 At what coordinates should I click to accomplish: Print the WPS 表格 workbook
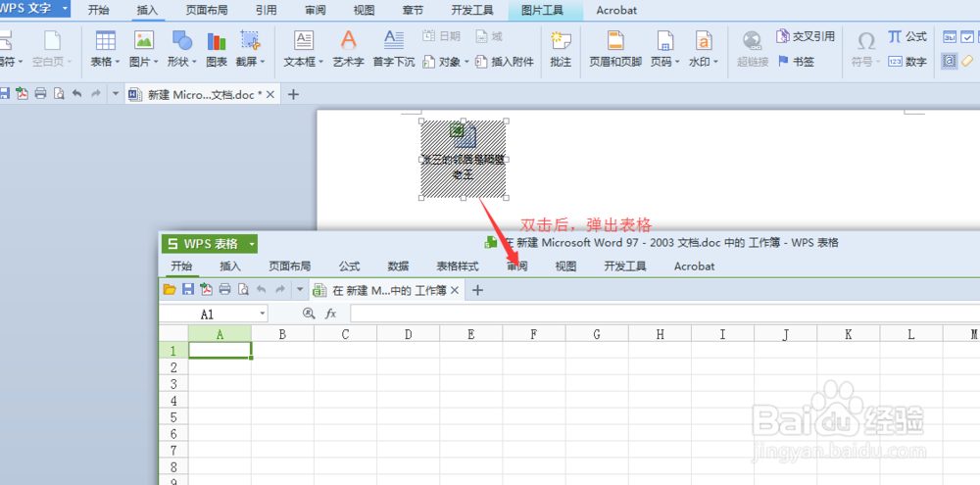pyautogui.click(x=225, y=289)
